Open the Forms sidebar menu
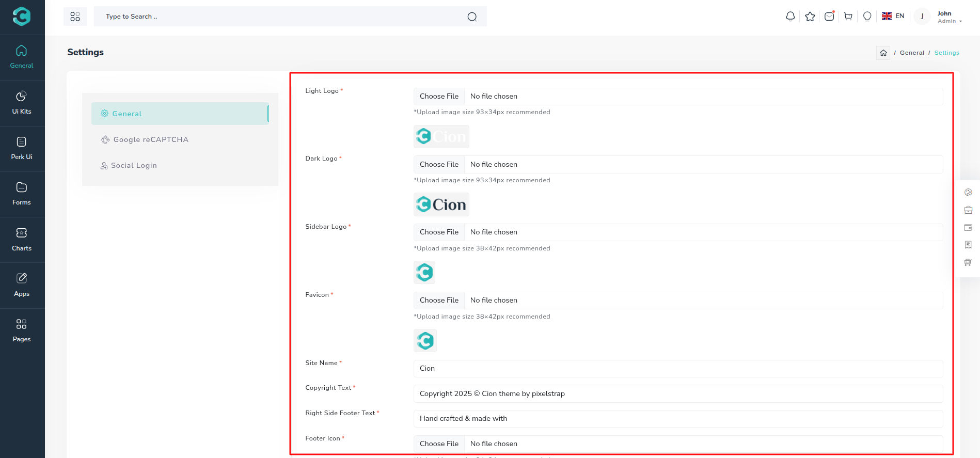 22,194
